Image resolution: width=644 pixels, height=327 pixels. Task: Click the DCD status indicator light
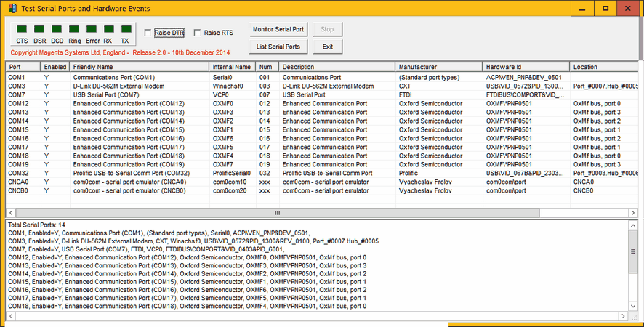[57, 30]
